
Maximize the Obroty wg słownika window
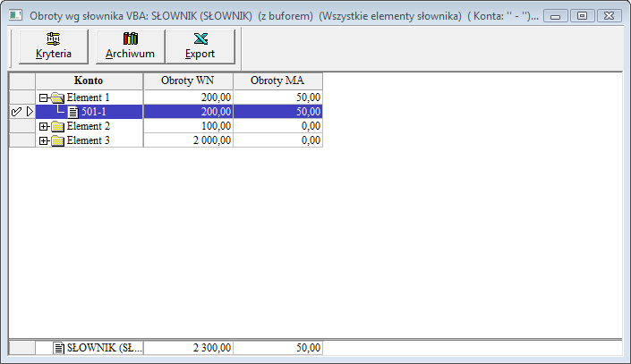point(583,16)
